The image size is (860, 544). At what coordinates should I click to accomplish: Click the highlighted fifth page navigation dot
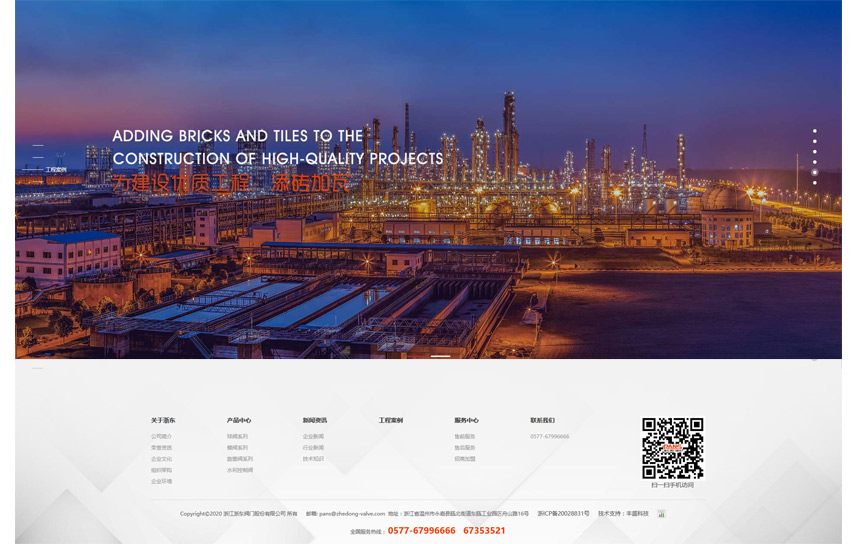click(815, 172)
